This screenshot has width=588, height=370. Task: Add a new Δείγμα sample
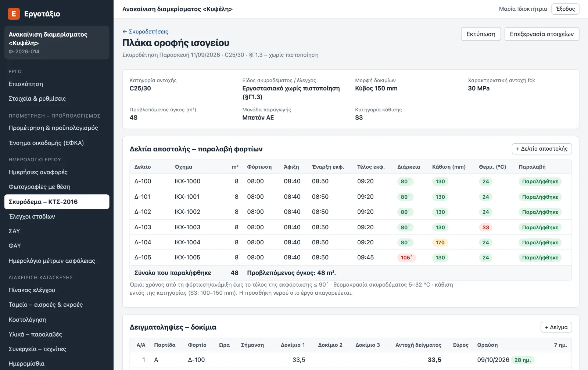(556, 327)
